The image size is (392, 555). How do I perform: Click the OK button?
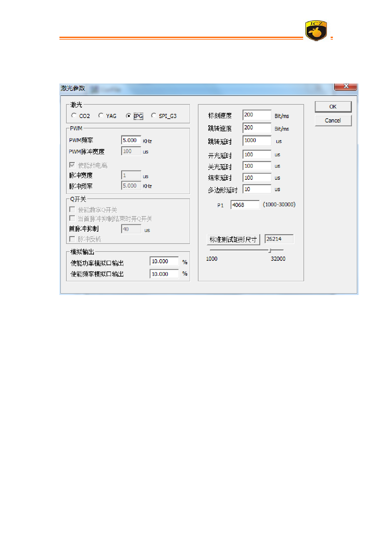pos(333,107)
